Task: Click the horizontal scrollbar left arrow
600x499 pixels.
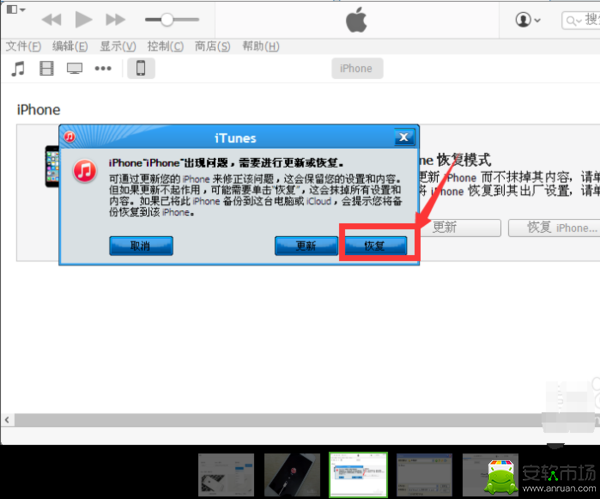Action: tap(7, 420)
